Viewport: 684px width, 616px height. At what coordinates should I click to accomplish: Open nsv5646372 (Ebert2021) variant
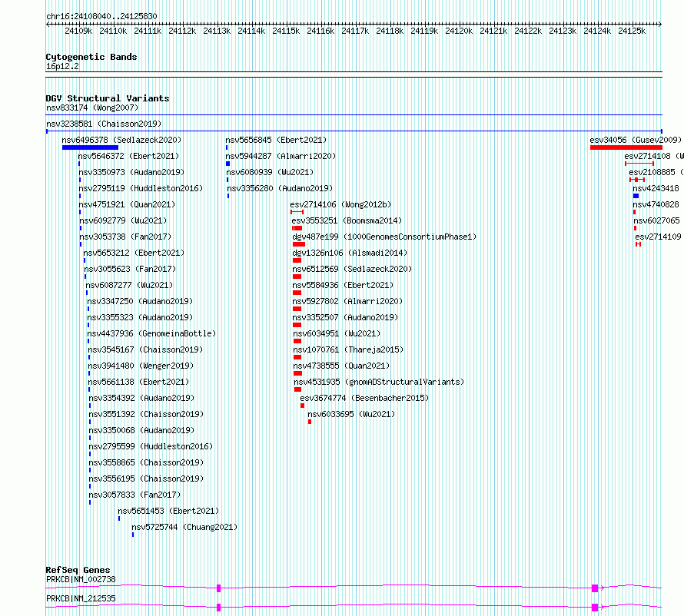point(128,156)
